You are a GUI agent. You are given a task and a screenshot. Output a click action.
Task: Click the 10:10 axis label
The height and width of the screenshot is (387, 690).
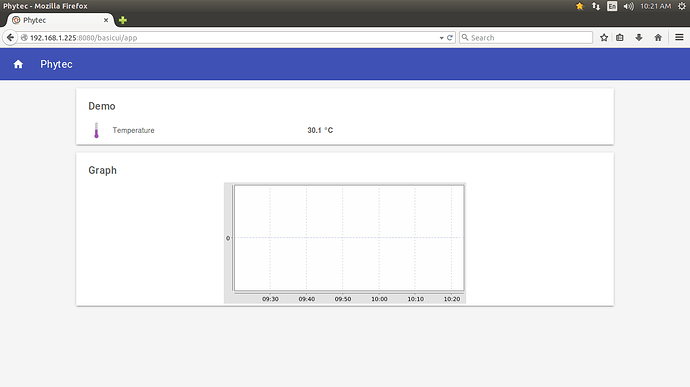(415, 299)
